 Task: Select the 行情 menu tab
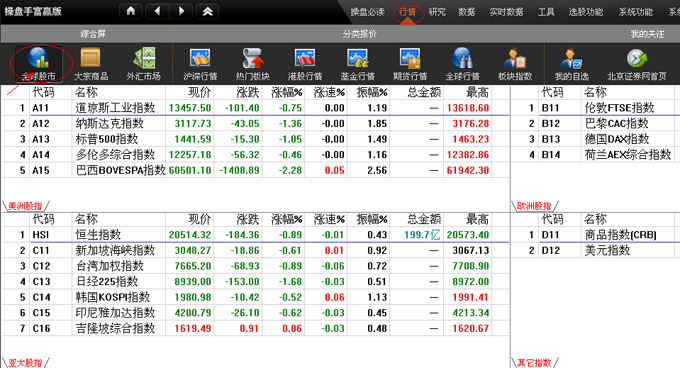[408, 12]
